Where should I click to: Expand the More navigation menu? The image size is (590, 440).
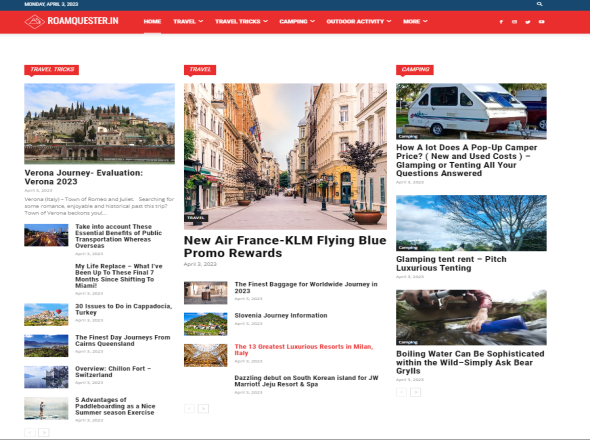[x=415, y=21]
